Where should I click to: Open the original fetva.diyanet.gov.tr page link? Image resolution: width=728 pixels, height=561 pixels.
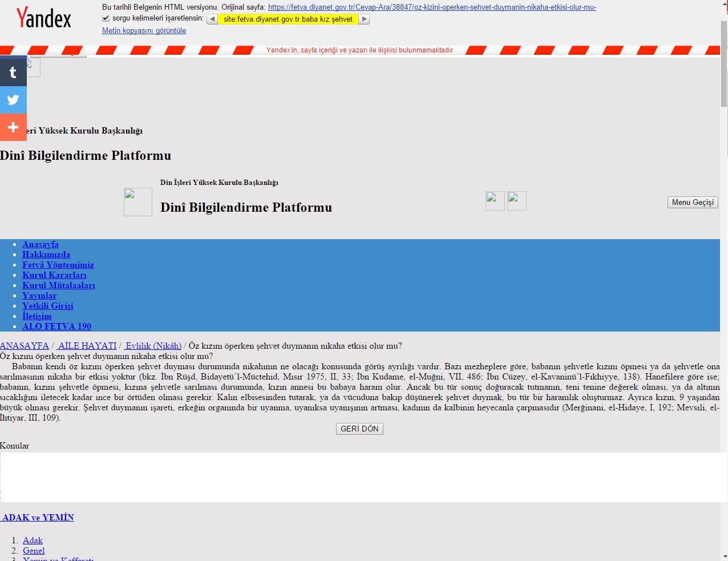[x=432, y=7]
